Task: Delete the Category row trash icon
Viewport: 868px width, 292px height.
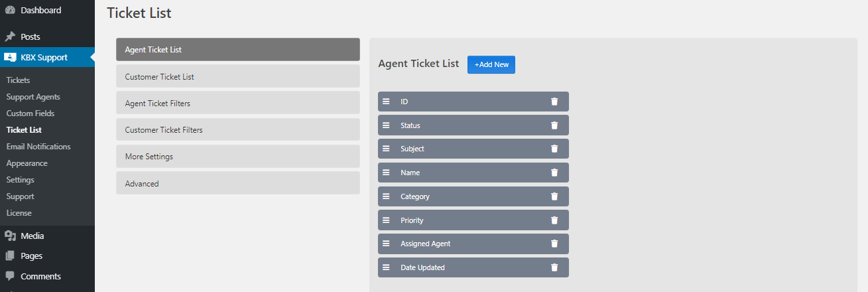Action: point(554,196)
